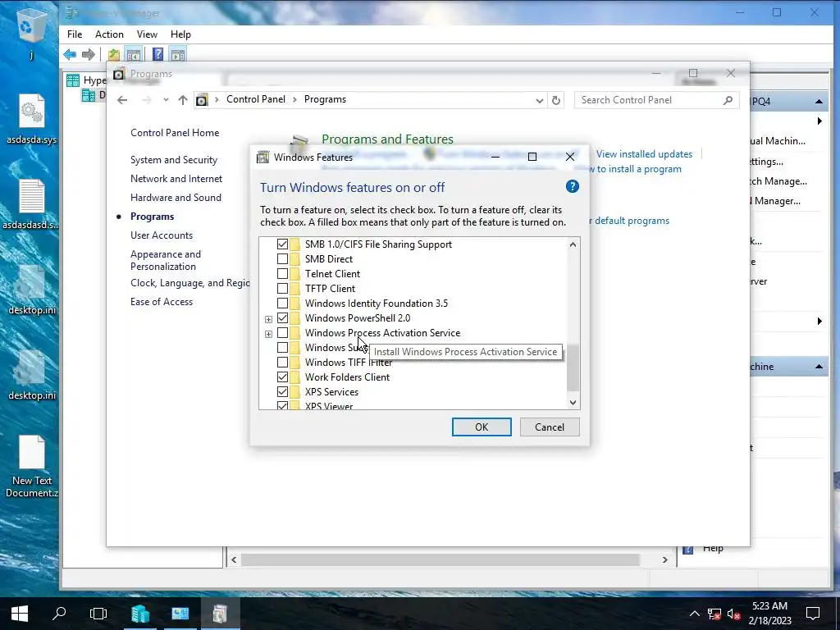Open taskbar Search magnifier
Image resolution: width=840 pixels, height=630 pixels.
(59, 614)
